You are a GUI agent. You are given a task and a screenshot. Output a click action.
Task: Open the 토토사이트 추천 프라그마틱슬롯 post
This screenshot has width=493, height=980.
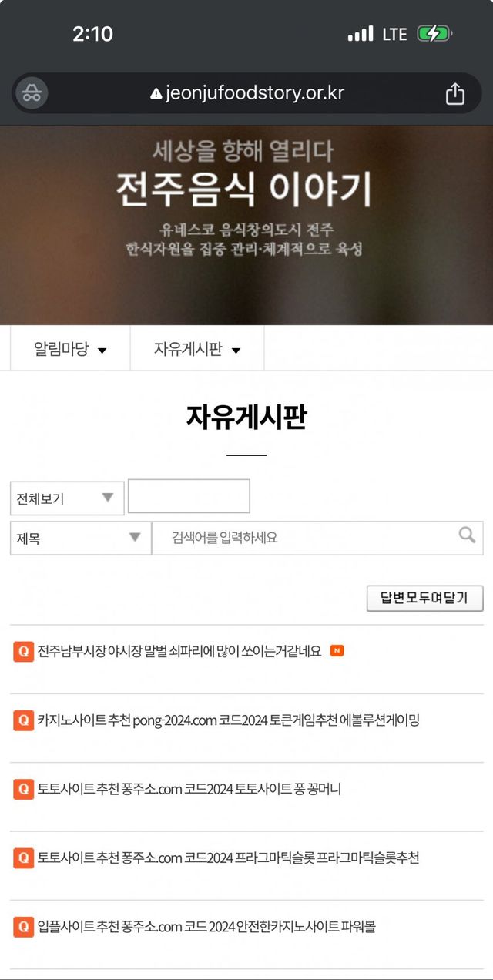click(x=228, y=857)
